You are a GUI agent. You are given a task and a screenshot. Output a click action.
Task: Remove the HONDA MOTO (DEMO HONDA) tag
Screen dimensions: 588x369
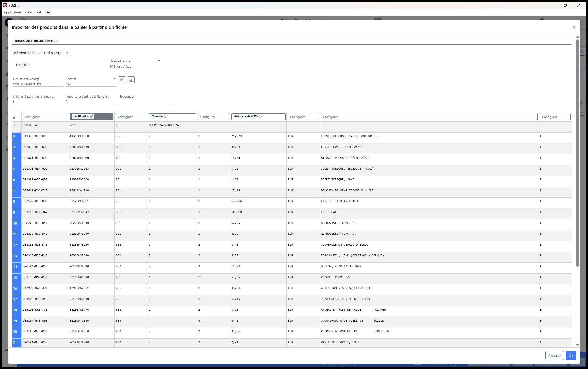[x=57, y=41]
